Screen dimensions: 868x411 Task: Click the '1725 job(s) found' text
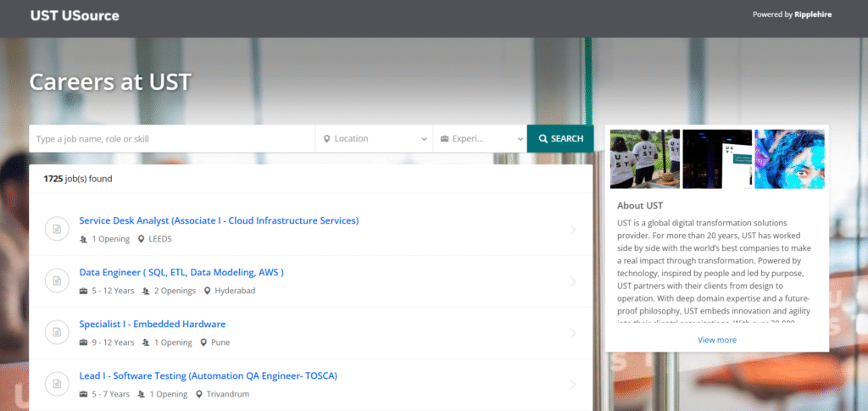tap(78, 179)
